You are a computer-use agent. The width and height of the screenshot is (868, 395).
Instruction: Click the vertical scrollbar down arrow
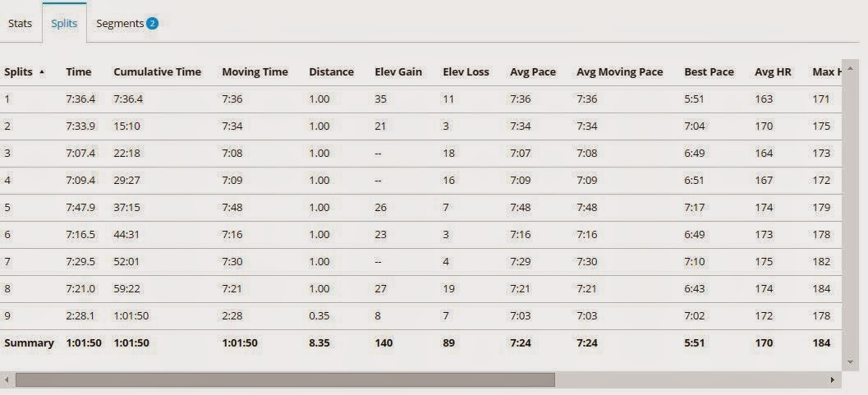[x=851, y=362]
